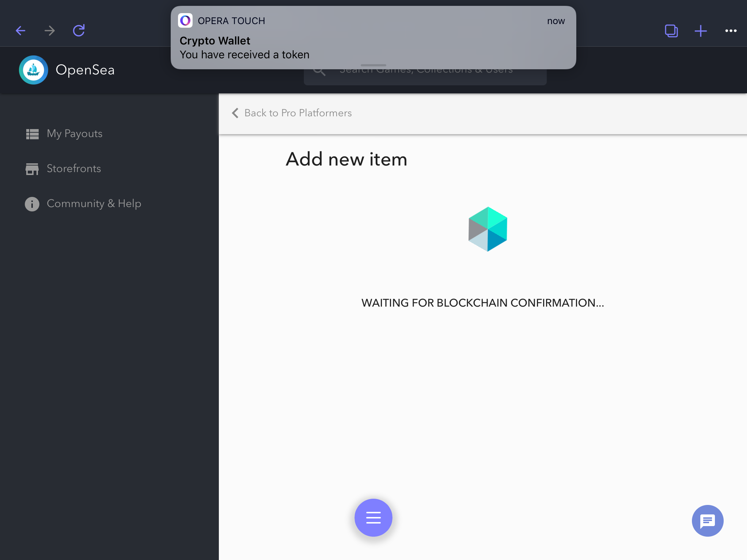Click the My Payouts list icon

(32, 134)
